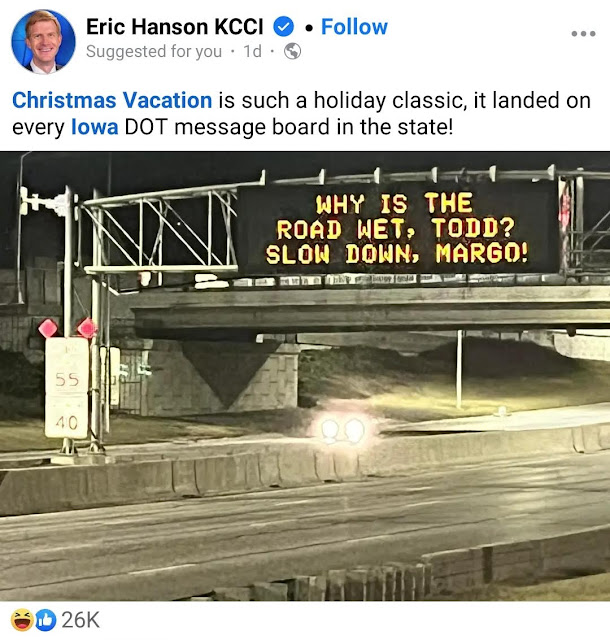
Task: Open the Christmas Vacation tagged link
Action: (112, 100)
